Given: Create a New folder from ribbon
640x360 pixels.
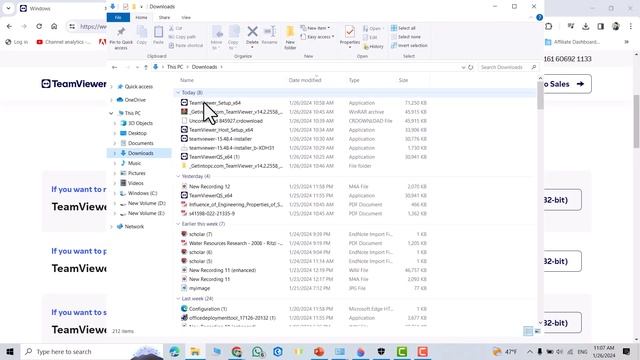Looking at the screenshot, I should 290,38.
